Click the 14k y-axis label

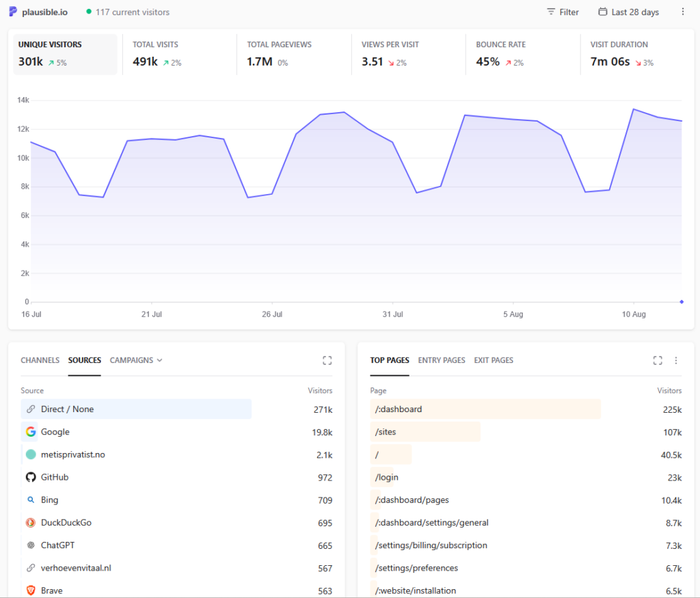coord(23,100)
